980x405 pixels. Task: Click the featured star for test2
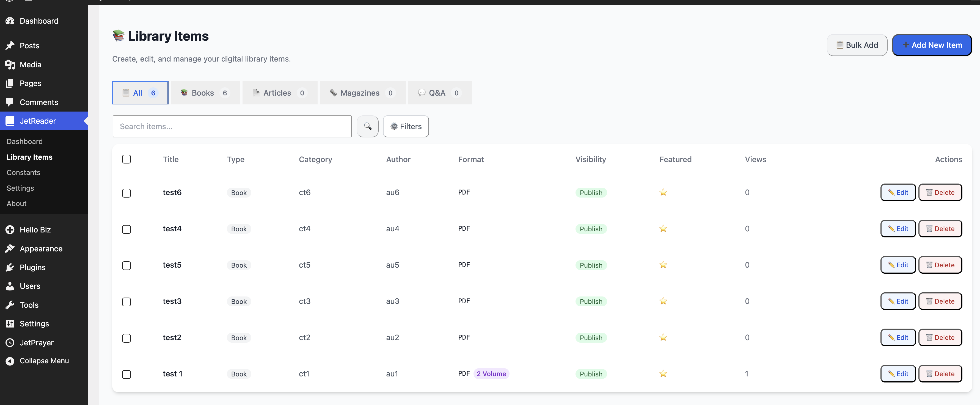(x=663, y=338)
